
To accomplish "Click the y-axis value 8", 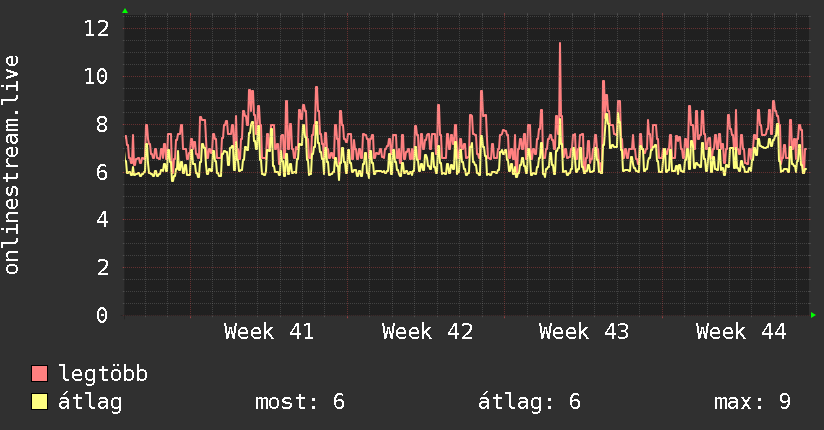I will click(x=102, y=125).
